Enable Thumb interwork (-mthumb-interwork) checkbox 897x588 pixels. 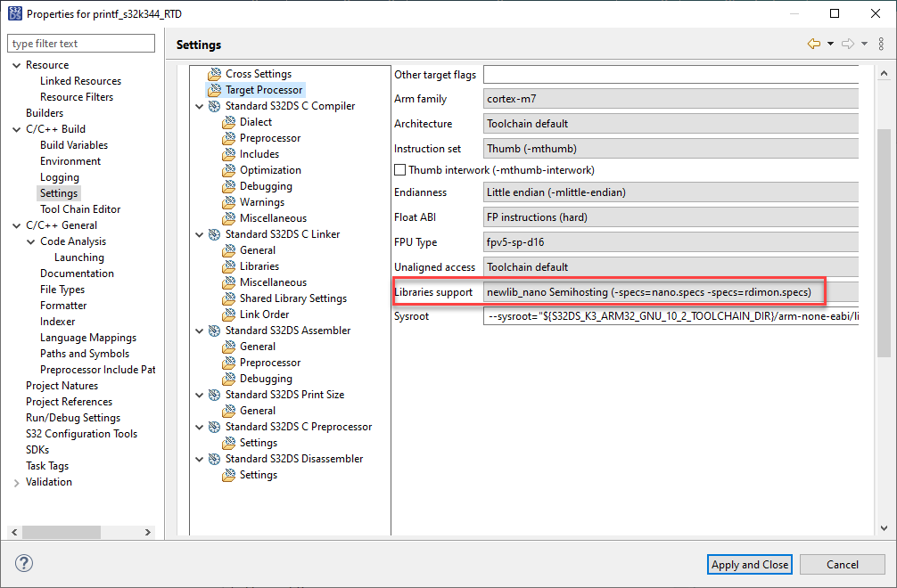[x=399, y=169]
